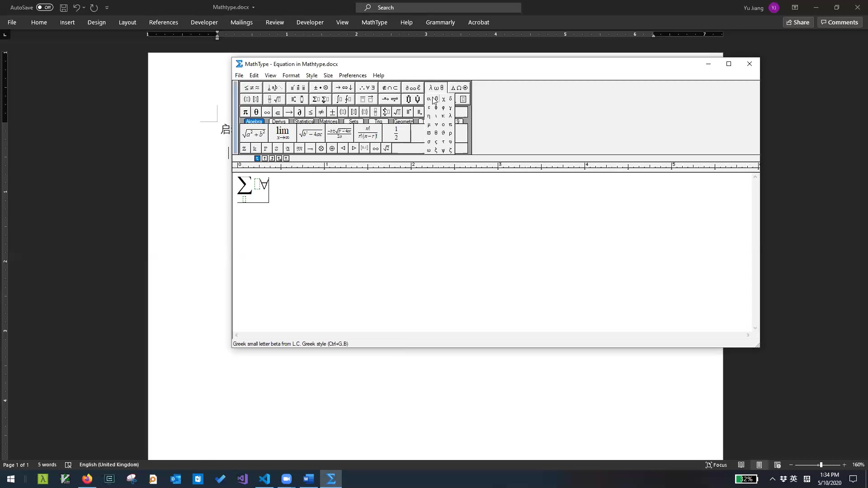Screen dimensions: 868x488
Task: Select the delta letter in the Greek palette
Action: (450, 99)
